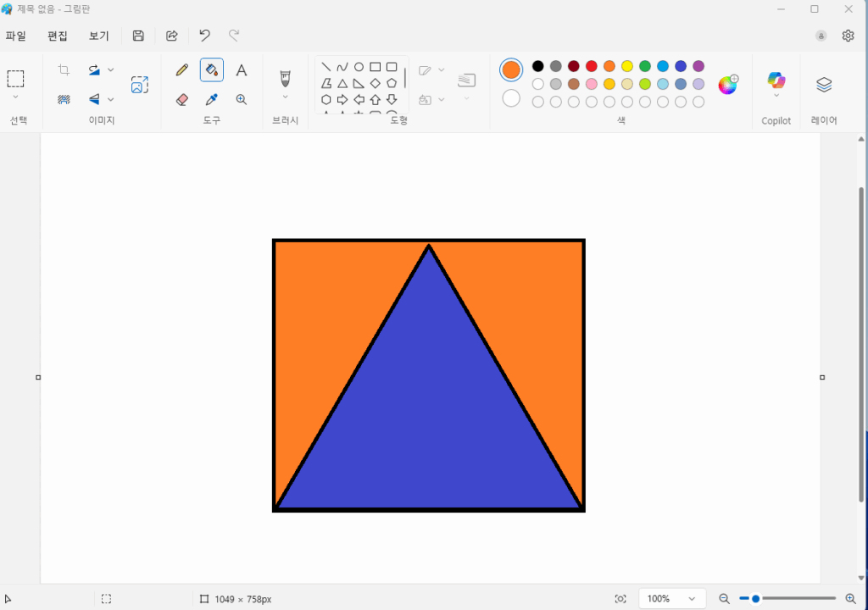Select the Magnifier zoom tool
This screenshot has width=868, height=610.
[x=242, y=99]
